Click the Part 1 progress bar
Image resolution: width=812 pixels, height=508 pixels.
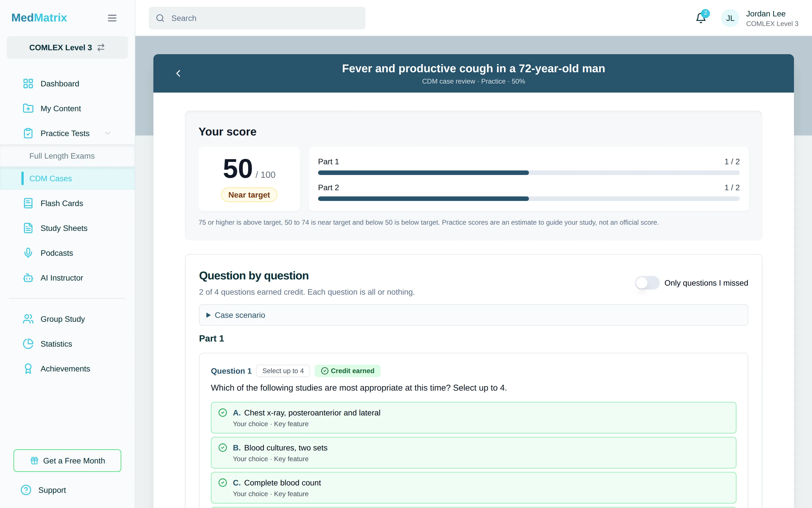click(x=528, y=173)
